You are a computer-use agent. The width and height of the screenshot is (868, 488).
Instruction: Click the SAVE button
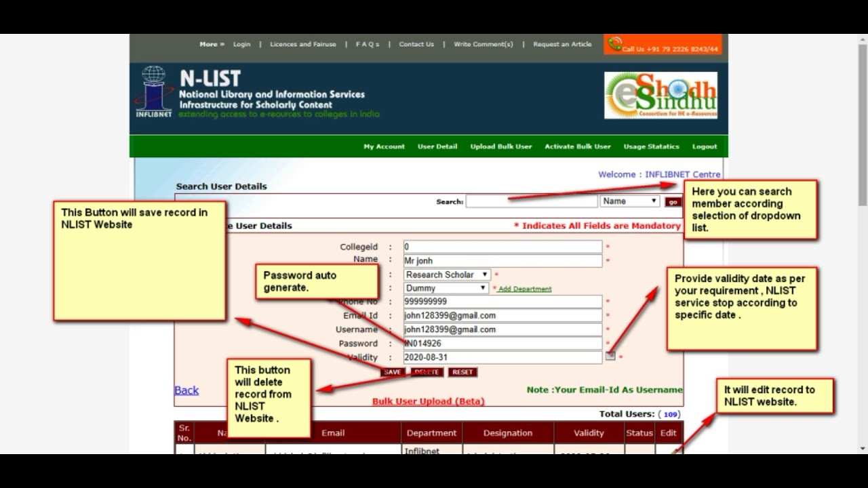click(392, 372)
